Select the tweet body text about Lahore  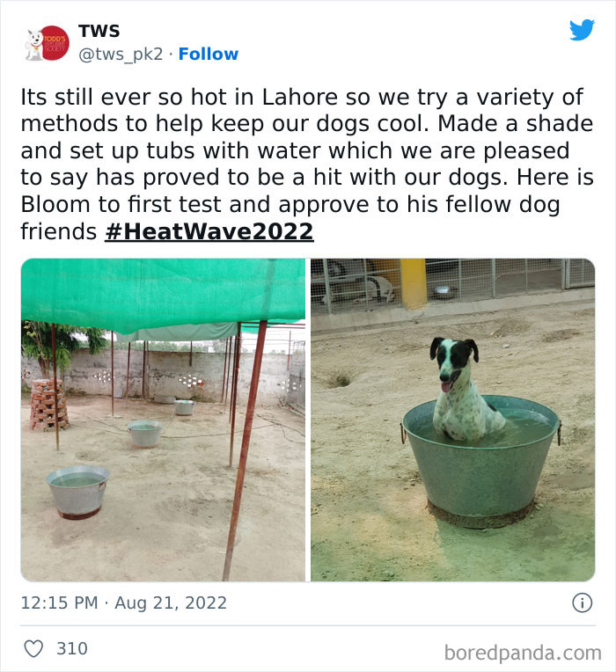click(x=307, y=164)
